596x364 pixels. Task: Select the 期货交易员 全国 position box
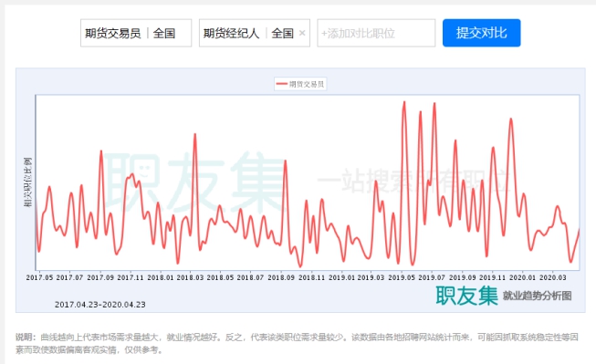pos(136,33)
